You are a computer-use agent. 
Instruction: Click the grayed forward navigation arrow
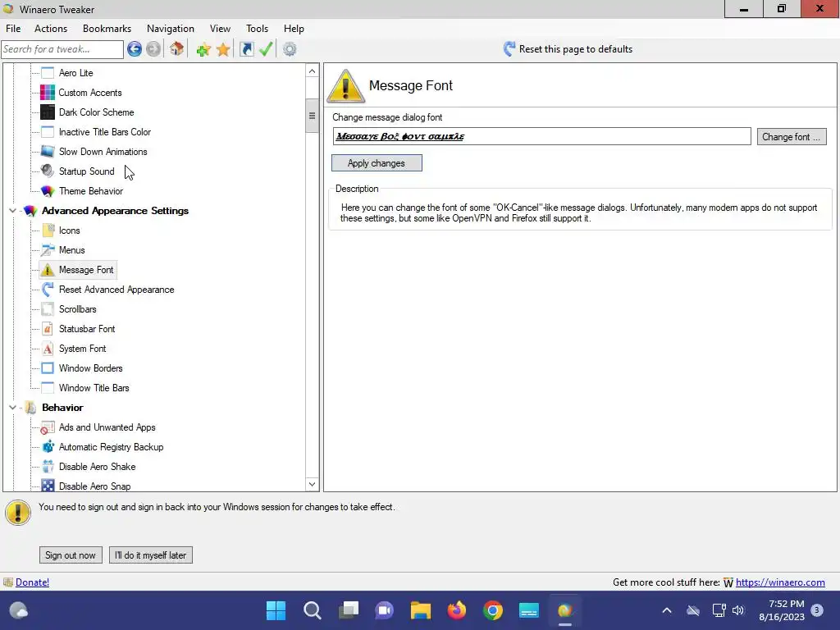click(153, 49)
